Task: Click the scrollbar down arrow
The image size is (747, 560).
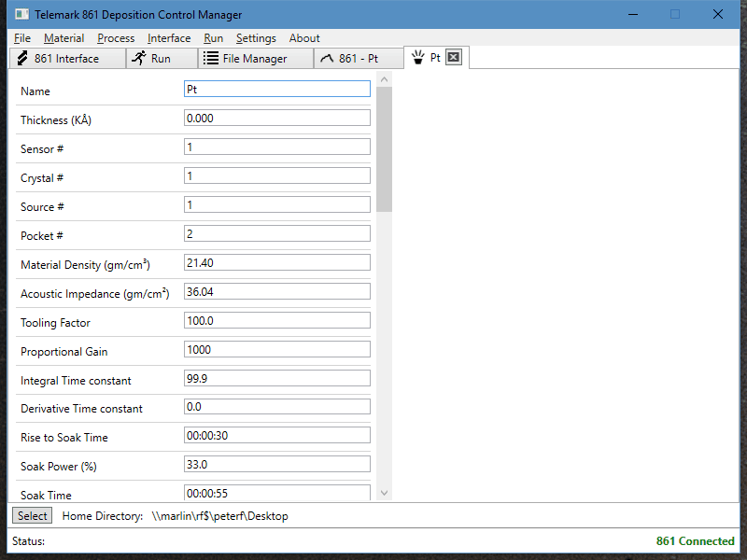Action: tap(385, 493)
